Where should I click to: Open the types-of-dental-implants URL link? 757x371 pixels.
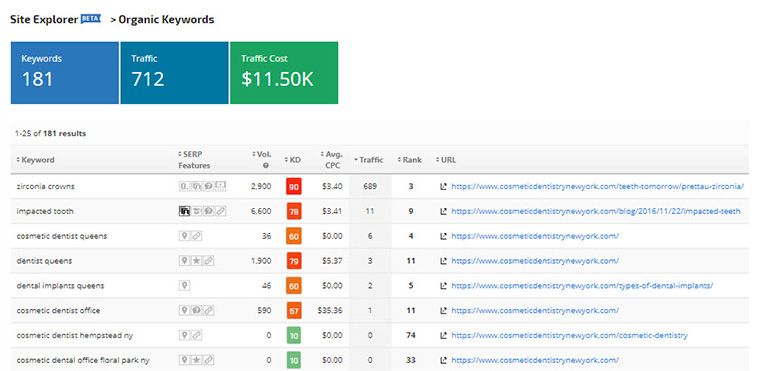[582, 285]
